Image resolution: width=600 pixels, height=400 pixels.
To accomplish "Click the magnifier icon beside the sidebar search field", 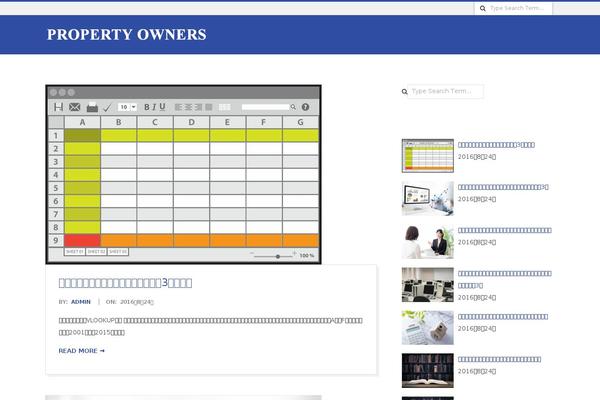I will tap(404, 91).
